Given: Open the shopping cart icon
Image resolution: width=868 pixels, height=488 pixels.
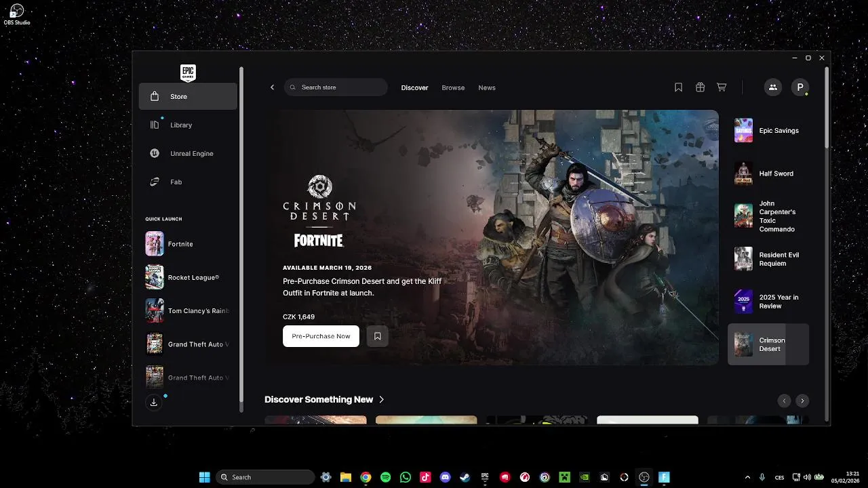Looking at the screenshot, I should tap(722, 87).
